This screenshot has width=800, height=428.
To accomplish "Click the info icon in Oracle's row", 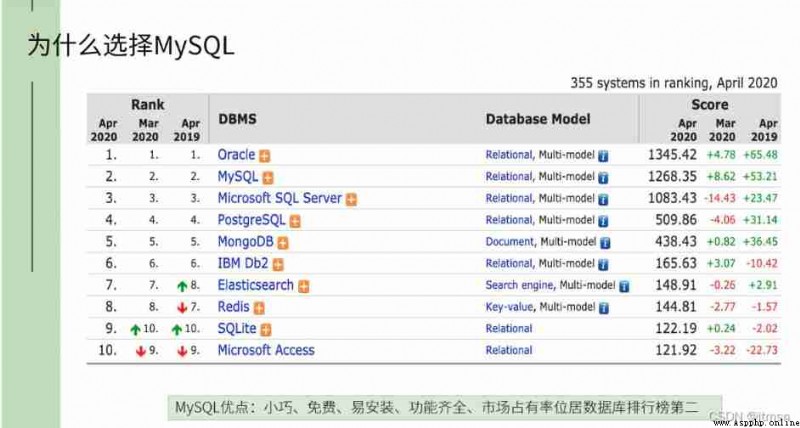I will (603, 156).
